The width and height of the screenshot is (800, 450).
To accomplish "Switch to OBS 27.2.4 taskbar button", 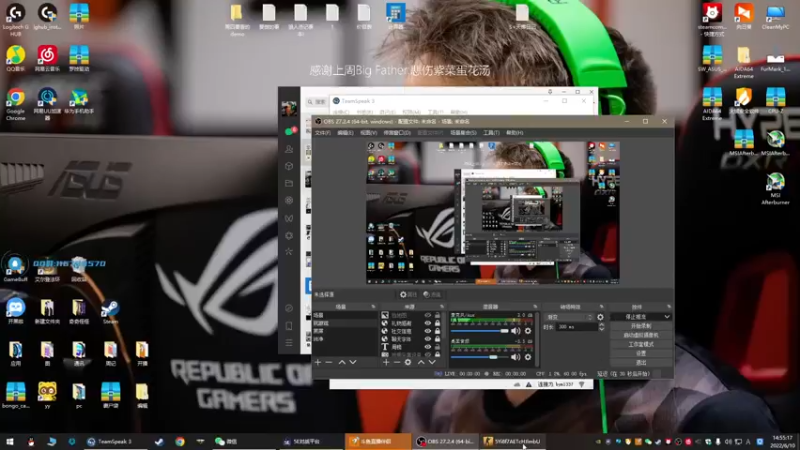I will pos(445,442).
